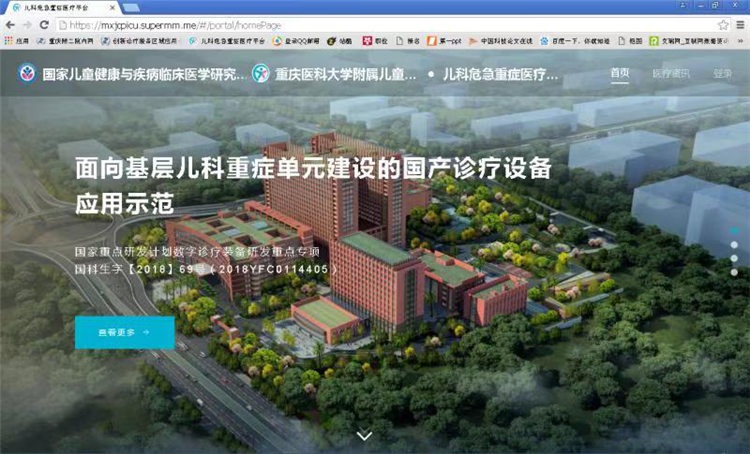Close the 儿科危急重症医疗平台 tab
The height and width of the screenshot is (454, 750).
[112, 8]
